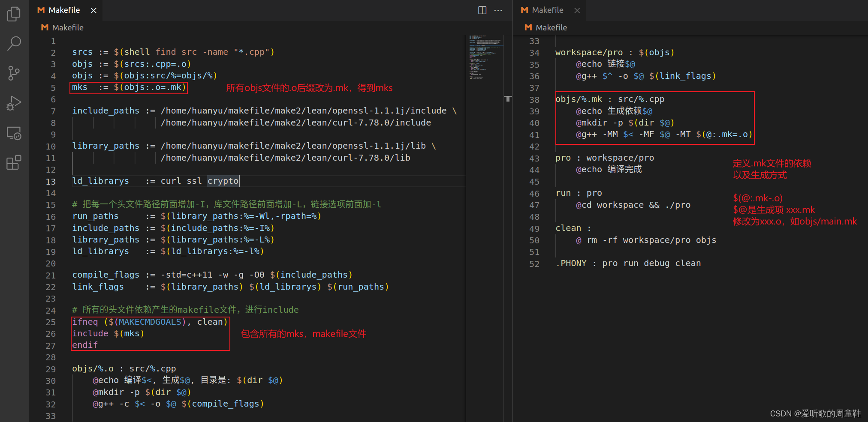The width and height of the screenshot is (868, 422).
Task: Click the 'workspace/pro : $(objs)' rule line
Action: (615, 53)
